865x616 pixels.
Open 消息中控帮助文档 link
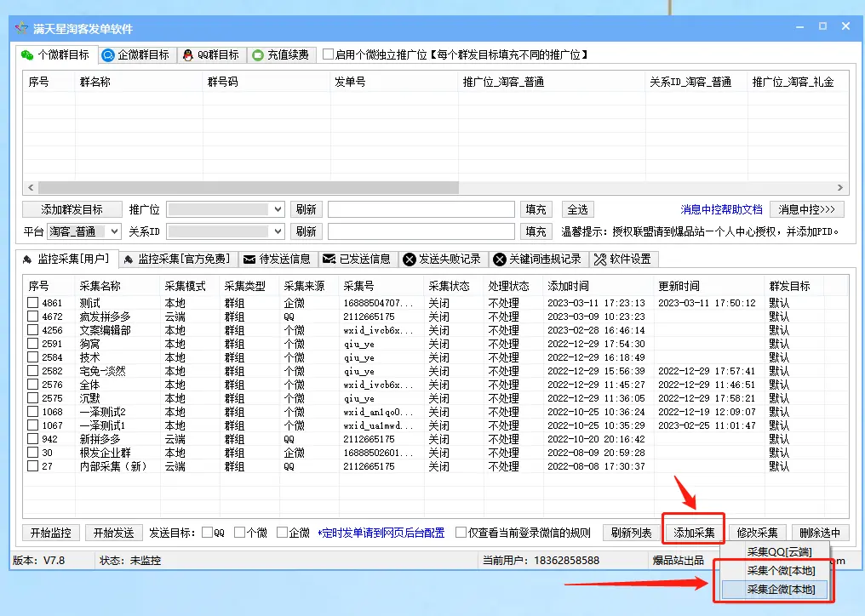721,209
